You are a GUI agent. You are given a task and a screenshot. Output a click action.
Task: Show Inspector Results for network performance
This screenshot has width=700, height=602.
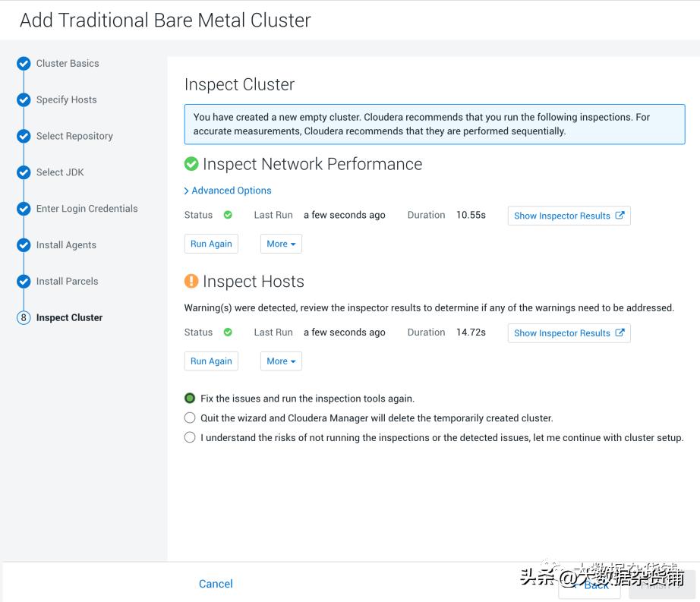569,216
